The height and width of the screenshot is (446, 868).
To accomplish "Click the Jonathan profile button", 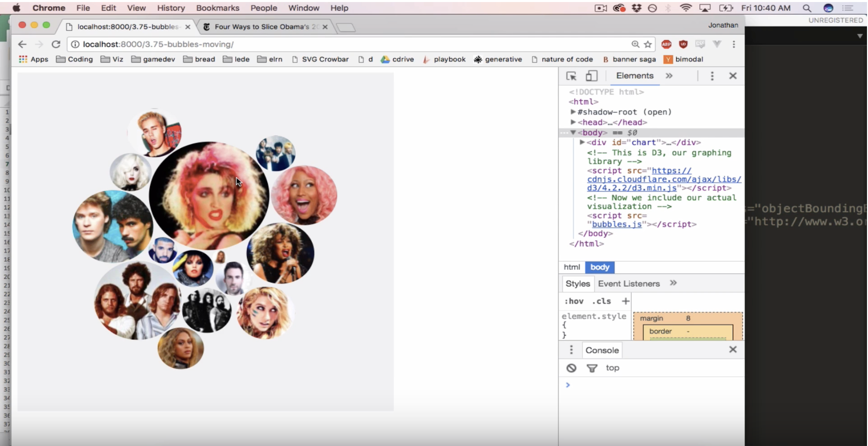I will [723, 25].
